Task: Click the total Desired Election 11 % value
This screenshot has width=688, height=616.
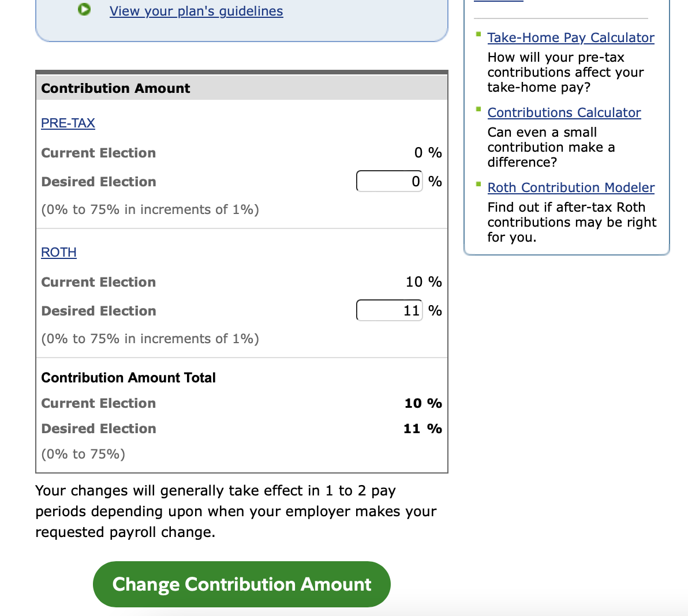Action: coord(422,429)
